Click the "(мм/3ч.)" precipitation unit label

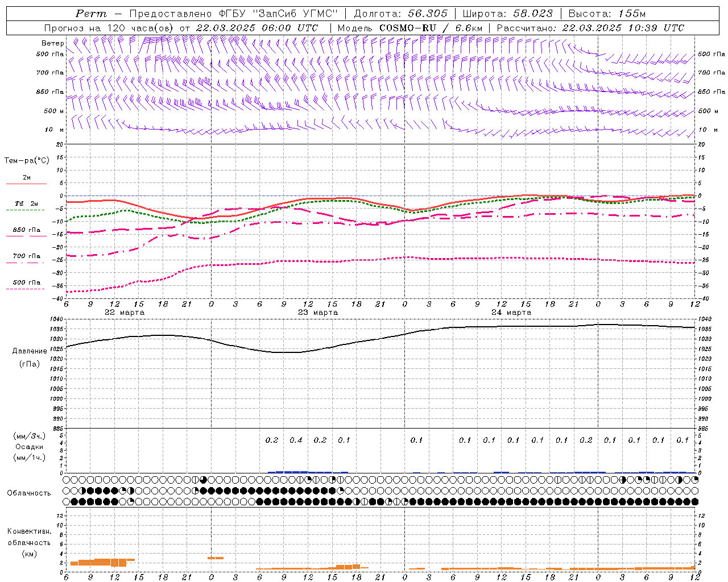pos(30,436)
